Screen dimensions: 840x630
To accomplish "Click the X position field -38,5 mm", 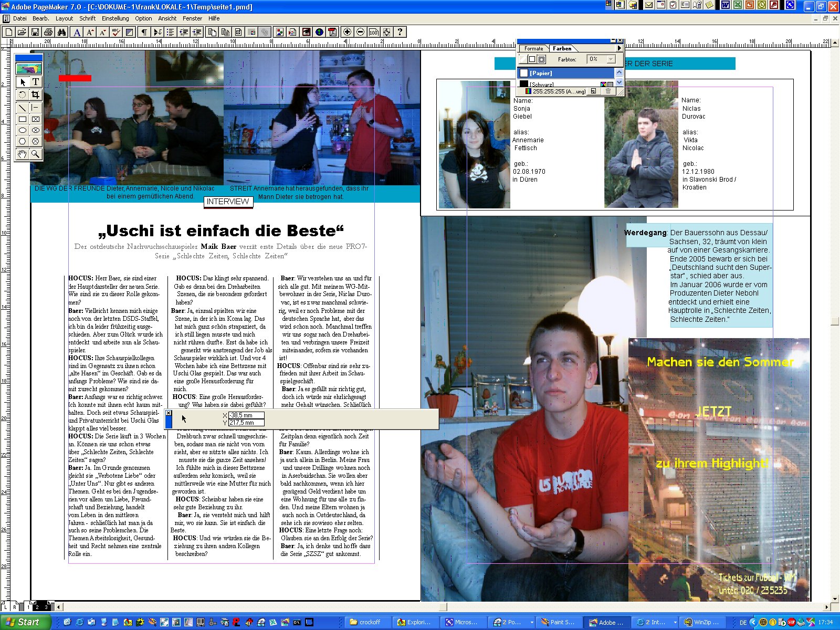I will point(246,415).
